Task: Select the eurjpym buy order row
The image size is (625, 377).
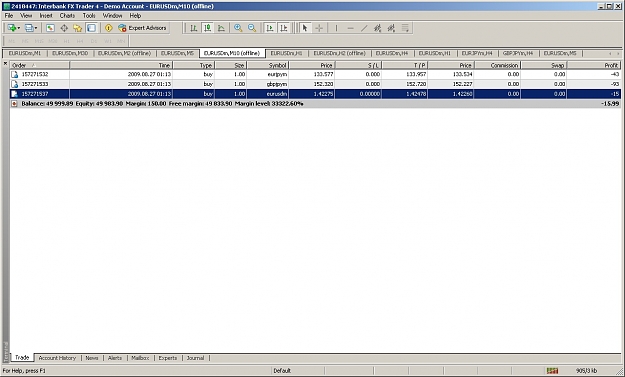Action: click(x=315, y=74)
